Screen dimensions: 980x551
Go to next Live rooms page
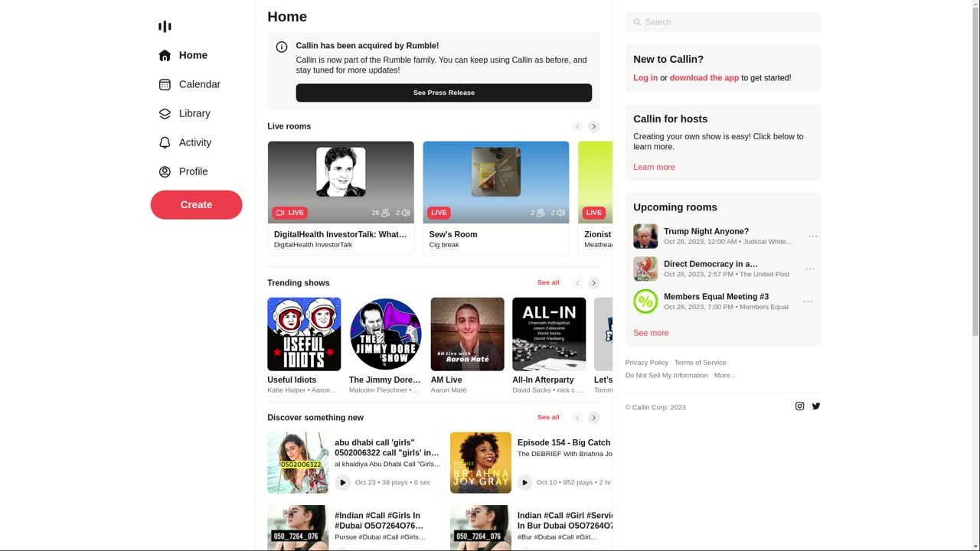(594, 126)
